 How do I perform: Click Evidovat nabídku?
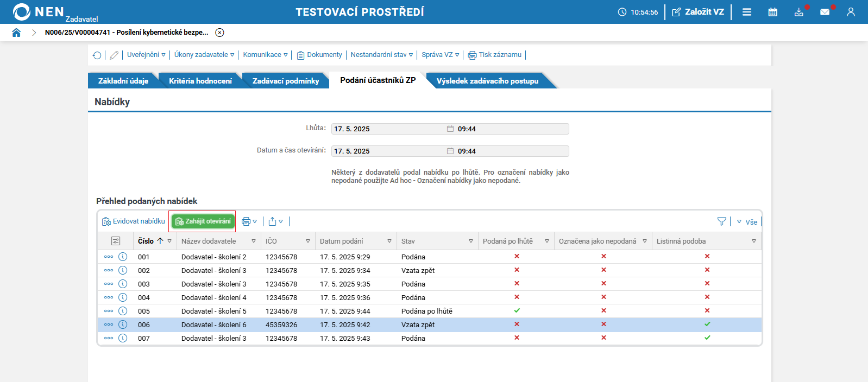point(134,221)
